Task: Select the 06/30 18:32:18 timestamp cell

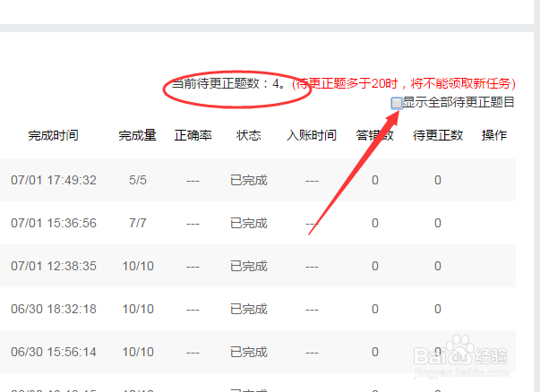Action: (54, 309)
